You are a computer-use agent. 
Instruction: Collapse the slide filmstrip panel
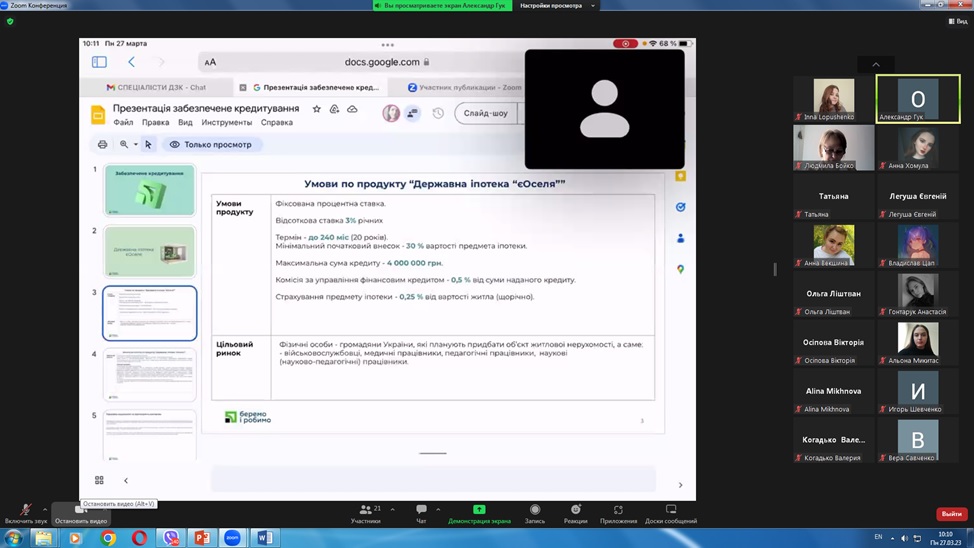126,480
